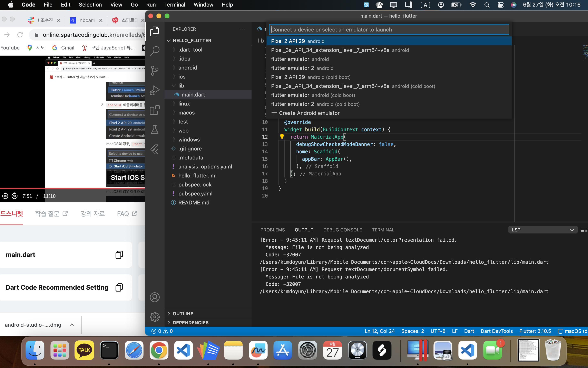Click the video progress bar in browser
This screenshot has height=368, width=588.
pos(72,188)
